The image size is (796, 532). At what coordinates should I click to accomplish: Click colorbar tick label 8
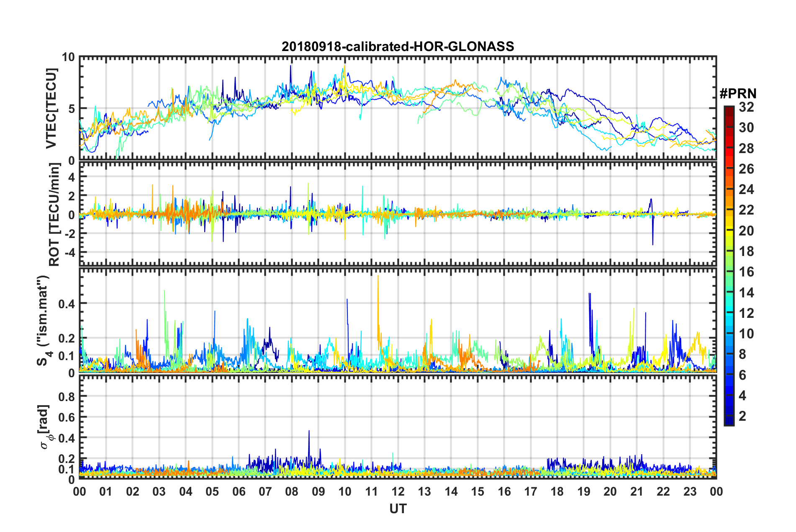click(x=742, y=354)
